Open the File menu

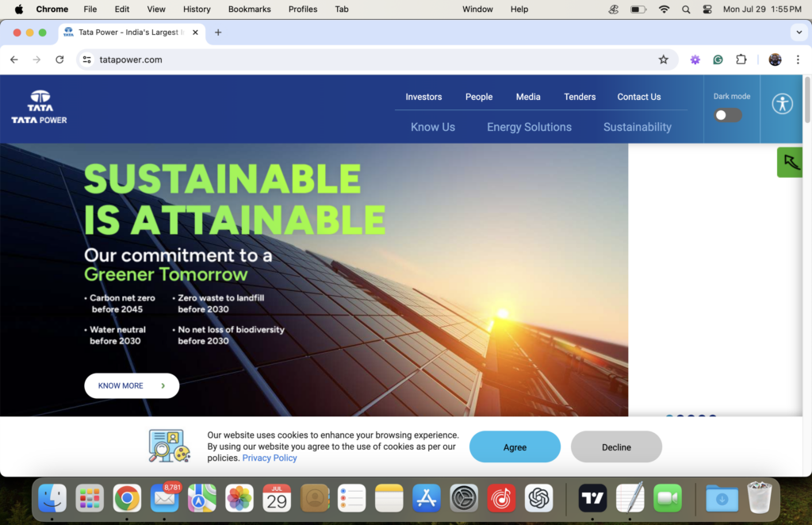coord(90,10)
